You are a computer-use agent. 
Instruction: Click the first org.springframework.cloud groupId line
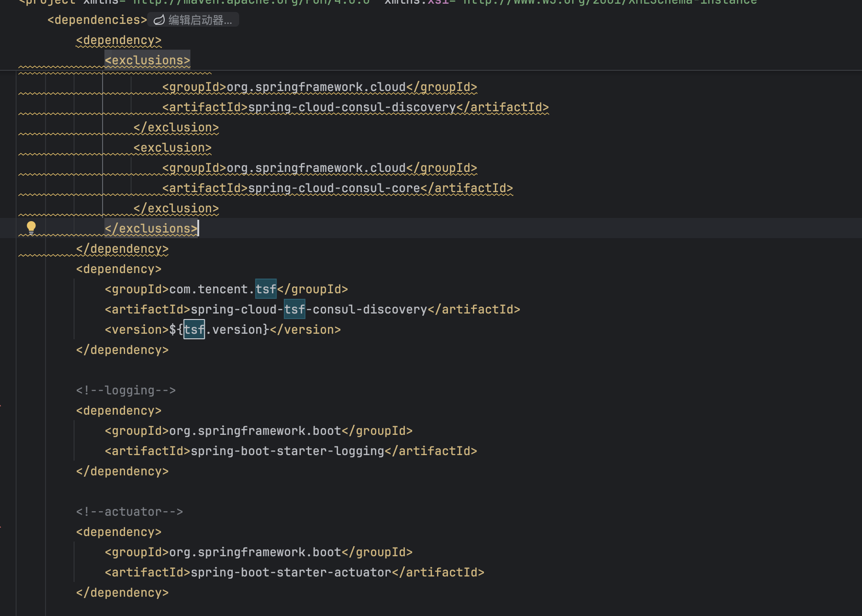[320, 87]
